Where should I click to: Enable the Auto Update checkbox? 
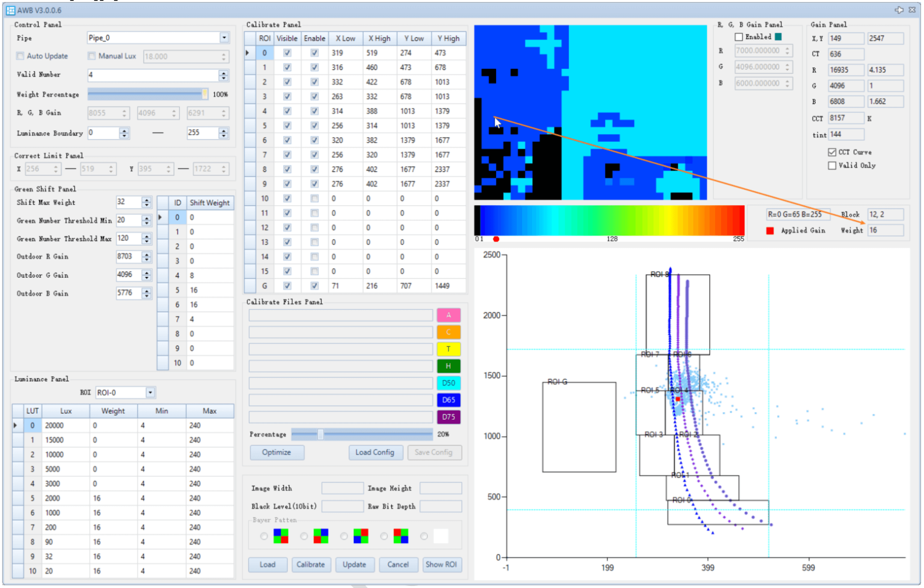pyautogui.click(x=20, y=56)
